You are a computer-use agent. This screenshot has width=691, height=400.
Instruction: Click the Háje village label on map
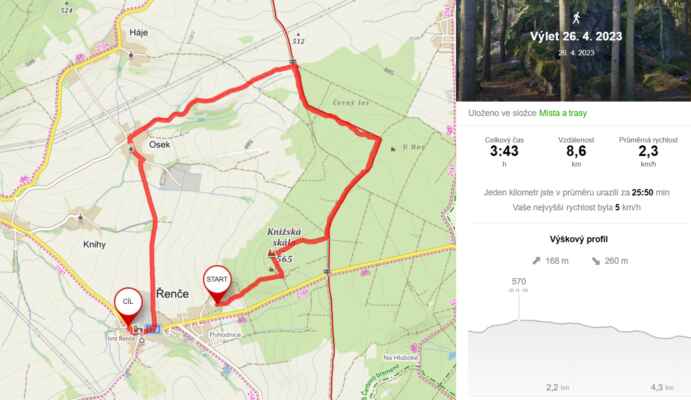[138, 33]
